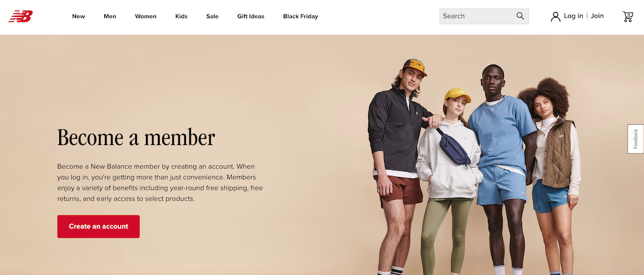Click the Log in link
Screen dimensions: 644x275
tap(574, 16)
